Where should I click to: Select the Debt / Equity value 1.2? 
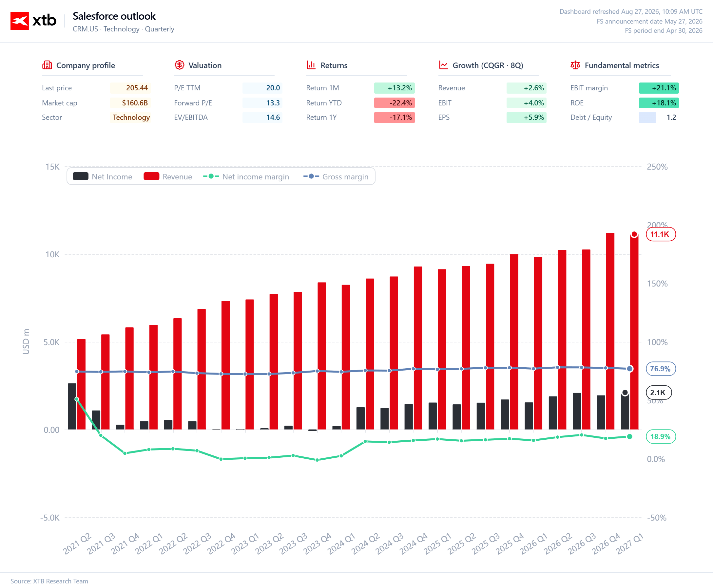(x=671, y=118)
